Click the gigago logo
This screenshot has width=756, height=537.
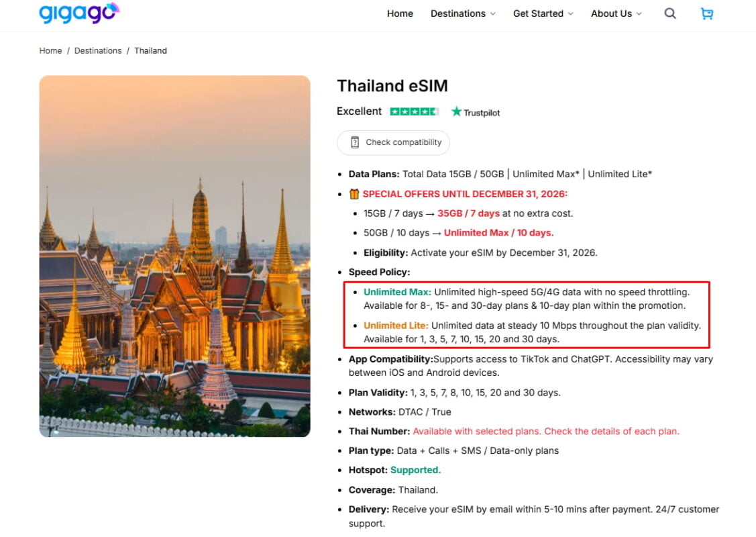[x=79, y=13]
